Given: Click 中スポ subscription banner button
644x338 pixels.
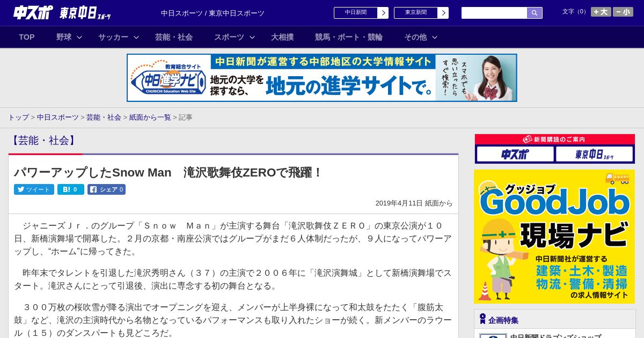Looking at the screenshot, I should pos(515,155).
